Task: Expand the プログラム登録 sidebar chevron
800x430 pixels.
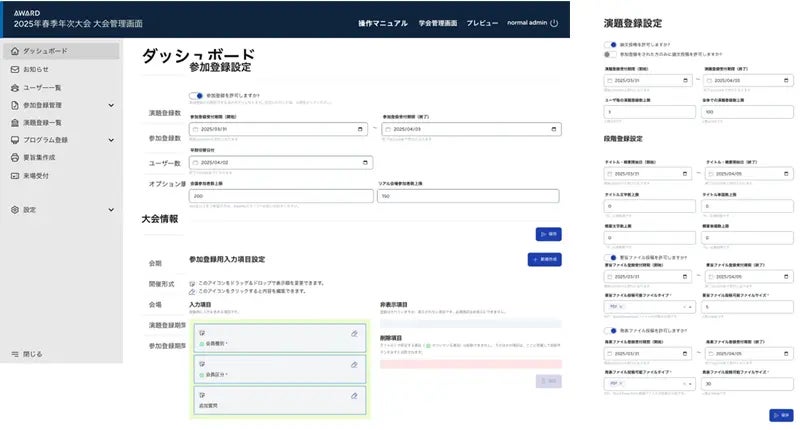Action: (x=111, y=140)
